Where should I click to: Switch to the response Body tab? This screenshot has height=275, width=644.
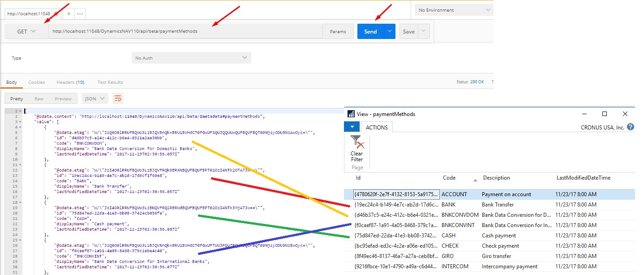tap(12, 82)
